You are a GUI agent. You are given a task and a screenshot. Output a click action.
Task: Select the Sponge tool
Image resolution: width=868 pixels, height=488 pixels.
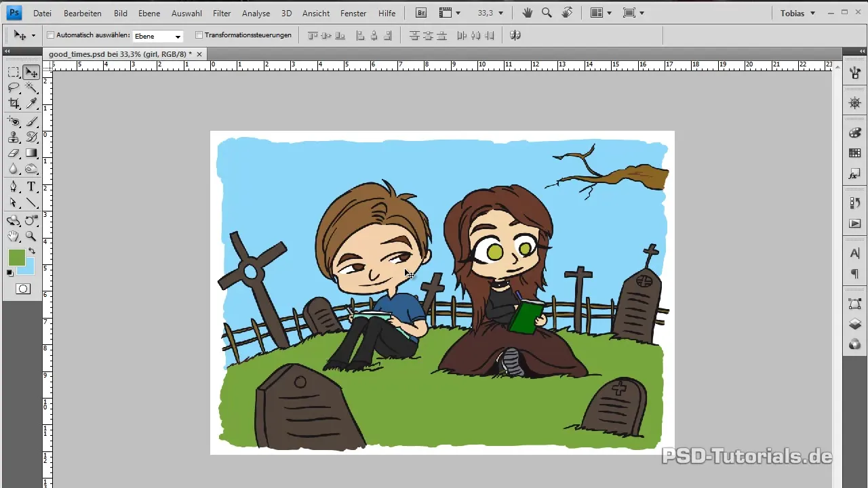31,169
